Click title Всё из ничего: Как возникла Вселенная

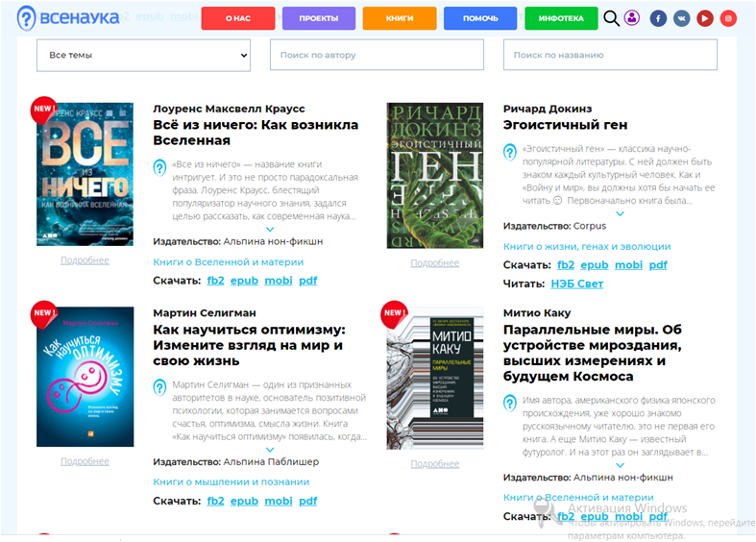pyautogui.click(x=256, y=133)
